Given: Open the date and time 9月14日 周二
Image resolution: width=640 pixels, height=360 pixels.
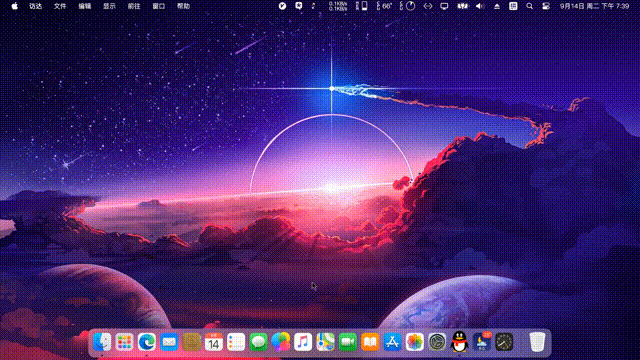Looking at the screenshot, I should click(x=594, y=6).
